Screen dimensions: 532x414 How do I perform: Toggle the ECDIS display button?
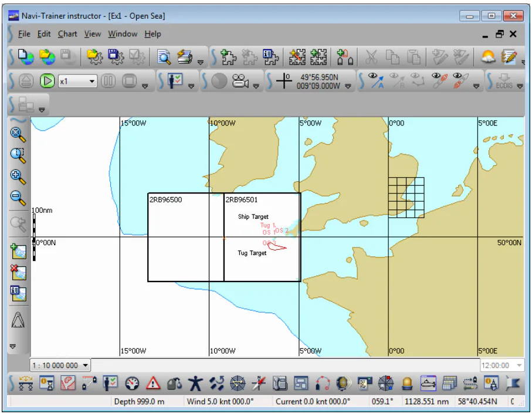click(504, 82)
